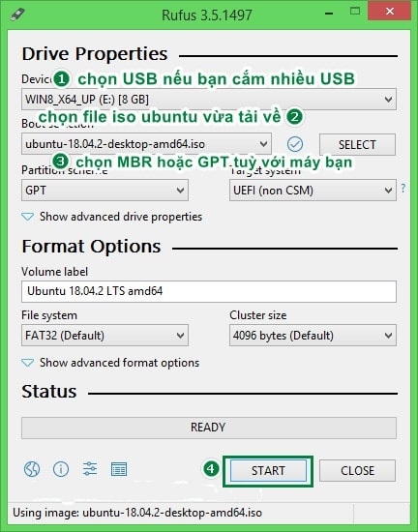
Task: Open the Target system UEFI dropdown
Action: tap(313, 191)
